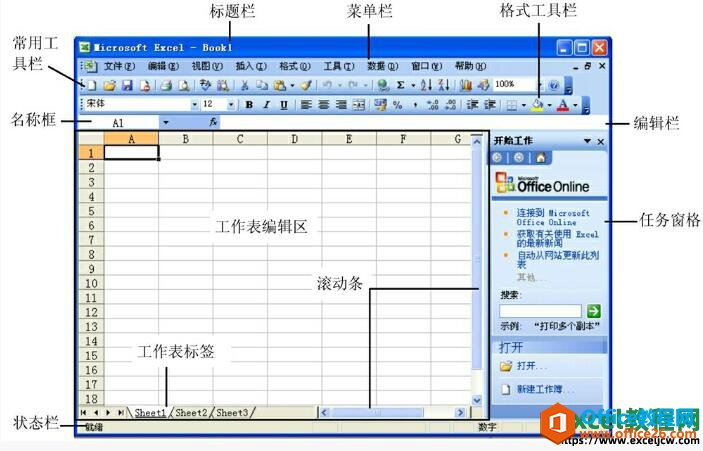Viewport: 703px width, 451px height.
Task: Open the Borders dropdown arrow
Action: point(524,106)
